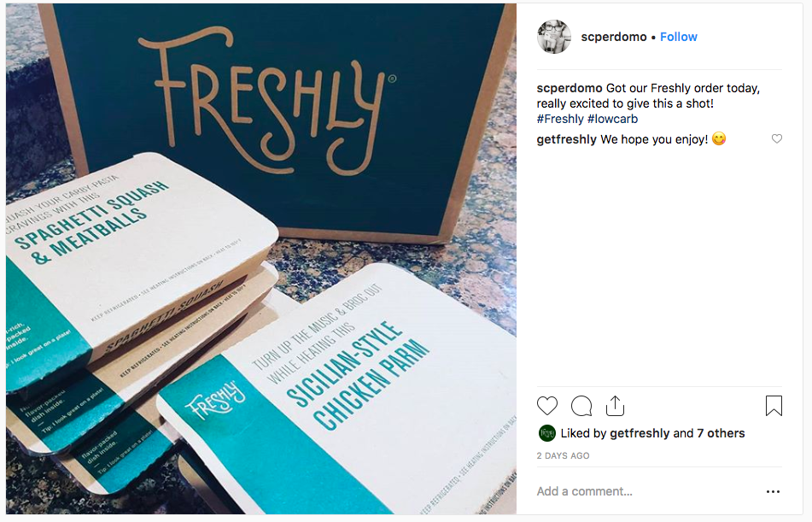
Task: Open the three-dot more options menu
Action: pyautogui.click(x=773, y=492)
